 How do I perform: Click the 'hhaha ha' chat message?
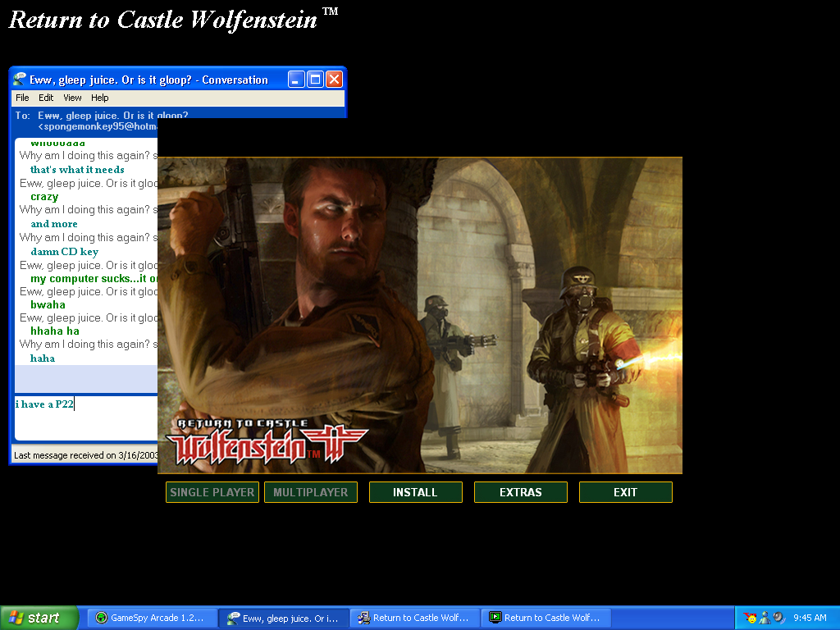pyautogui.click(x=55, y=331)
